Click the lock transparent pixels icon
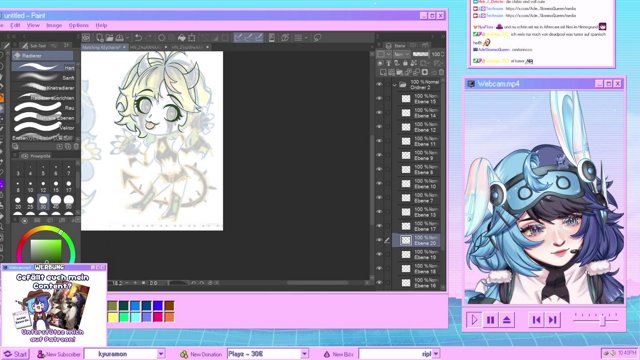This screenshot has width=640, height=360. 414,63
